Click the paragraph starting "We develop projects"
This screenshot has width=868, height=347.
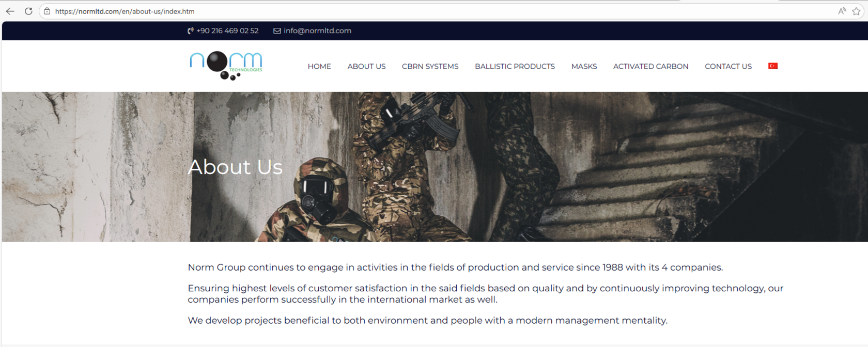pos(428,321)
